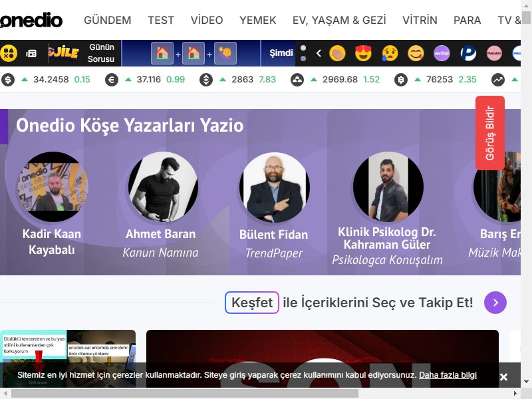Click the dollar currency icon
The width and height of the screenshot is (532, 399).
[8, 80]
